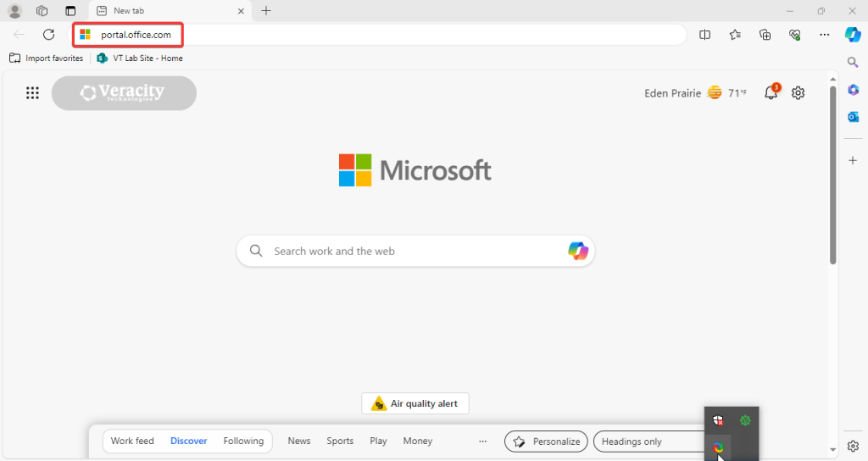Image resolution: width=868 pixels, height=461 pixels.
Task: Expand more feed categories ellipsis
Action: point(483,442)
